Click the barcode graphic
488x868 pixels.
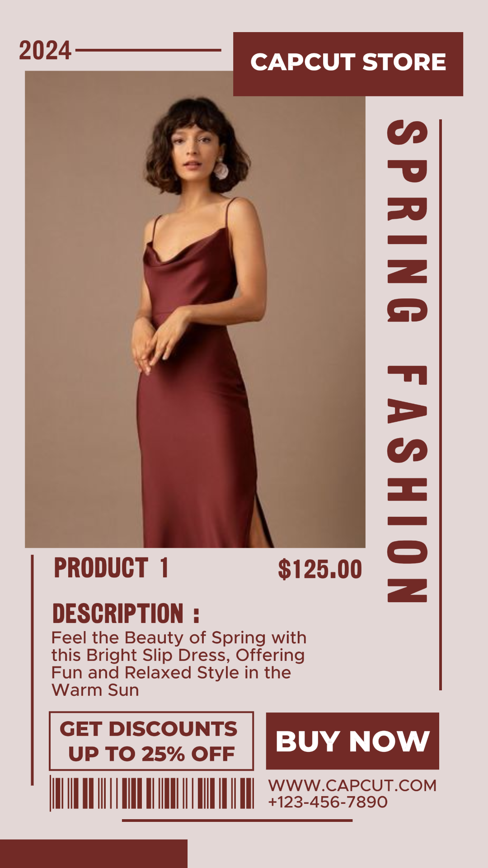[x=152, y=793]
